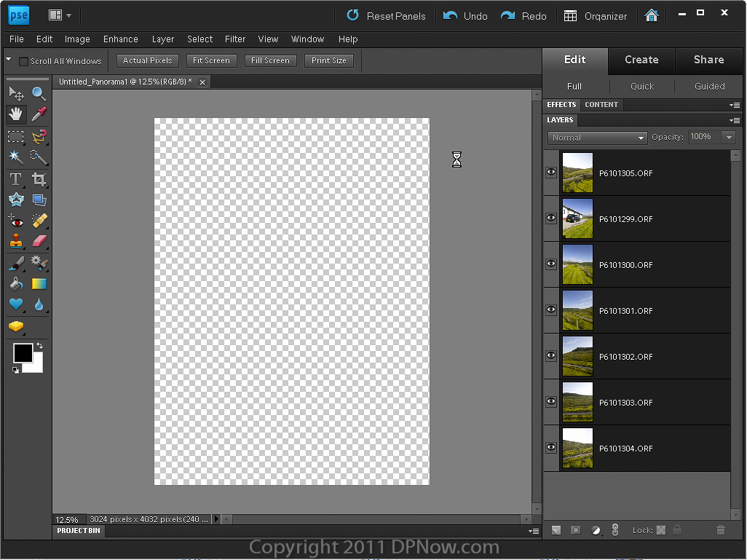This screenshot has height=560, width=747.
Task: Enable Scroll All Windows checkbox
Action: click(x=23, y=61)
